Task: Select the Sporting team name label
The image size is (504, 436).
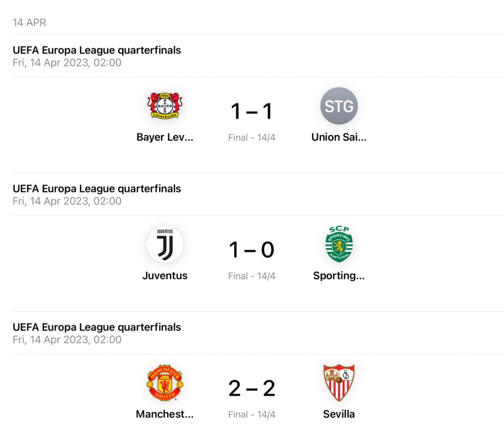Action: [x=339, y=276]
